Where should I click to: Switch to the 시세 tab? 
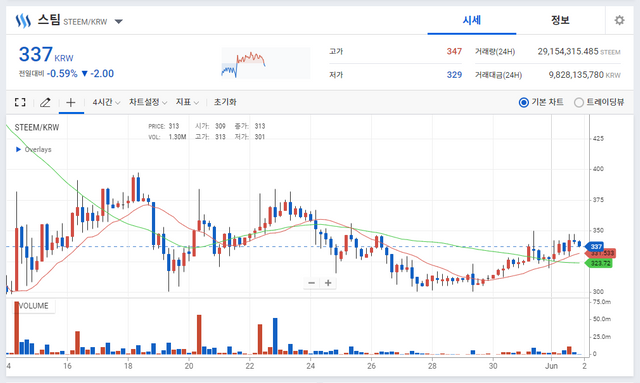471,20
